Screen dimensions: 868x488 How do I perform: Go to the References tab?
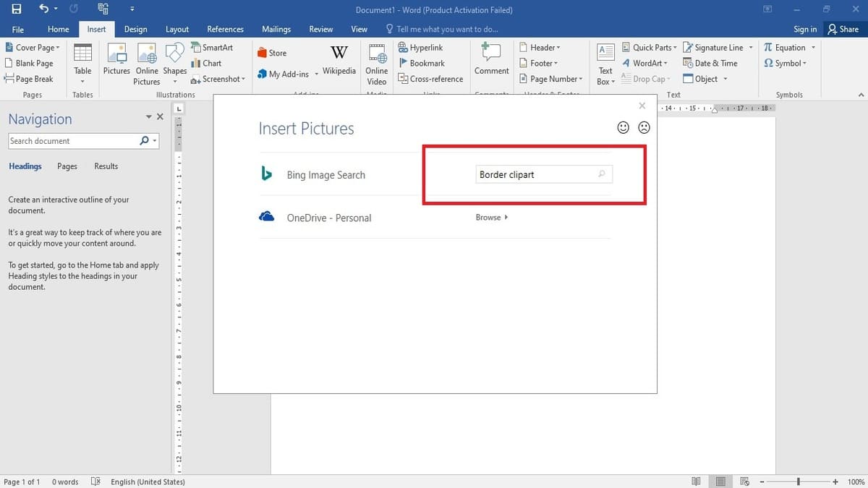point(225,30)
